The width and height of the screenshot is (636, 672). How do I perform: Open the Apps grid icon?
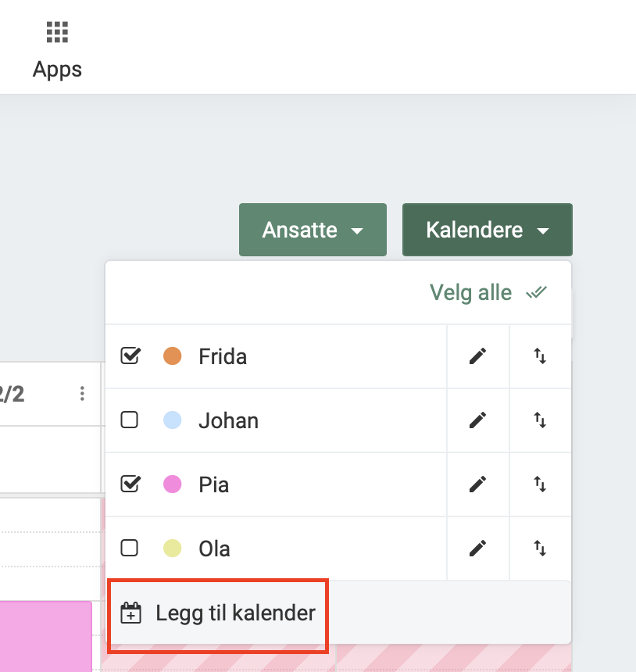(57, 33)
